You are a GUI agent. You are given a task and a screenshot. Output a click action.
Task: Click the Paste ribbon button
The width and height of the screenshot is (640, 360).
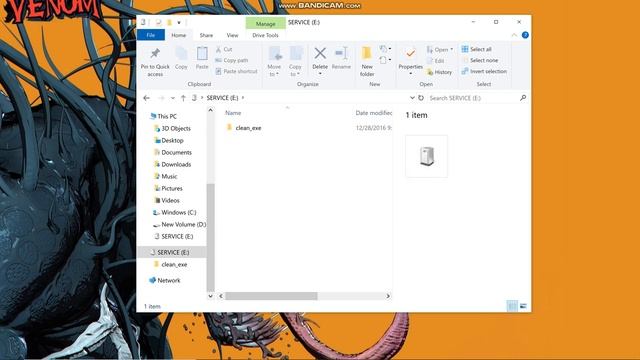pyautogui.click(x=202, y=58)
